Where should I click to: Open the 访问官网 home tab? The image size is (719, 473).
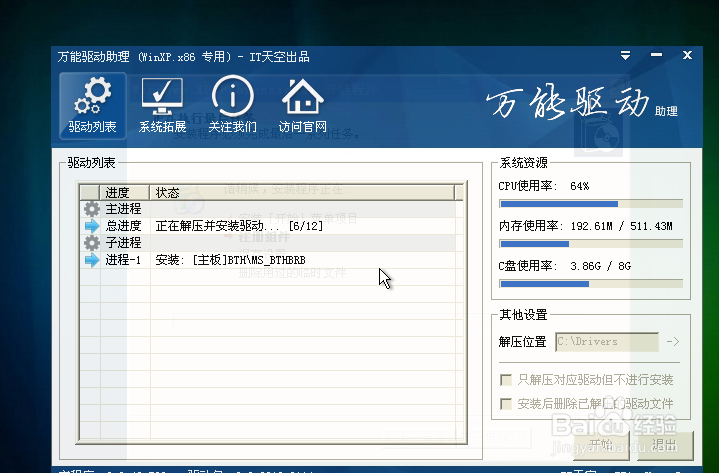tap(303, 106)
